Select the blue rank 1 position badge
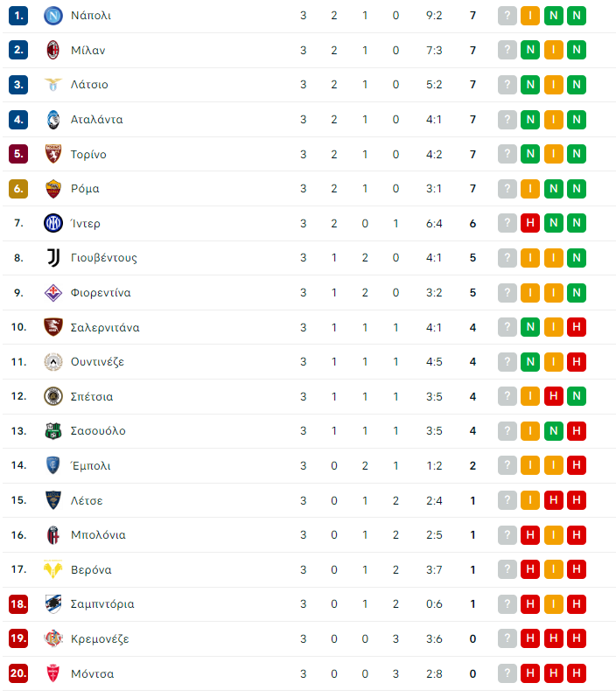 18,16
